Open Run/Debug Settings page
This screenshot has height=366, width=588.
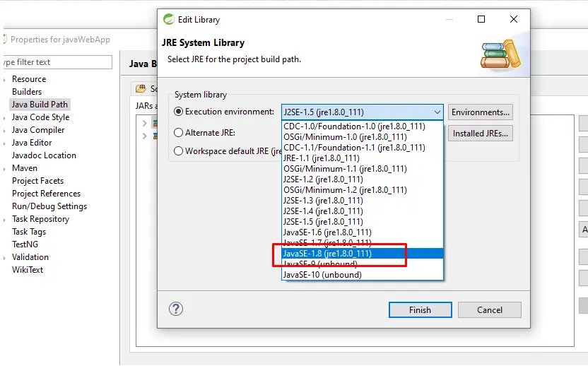pos(49,206)
